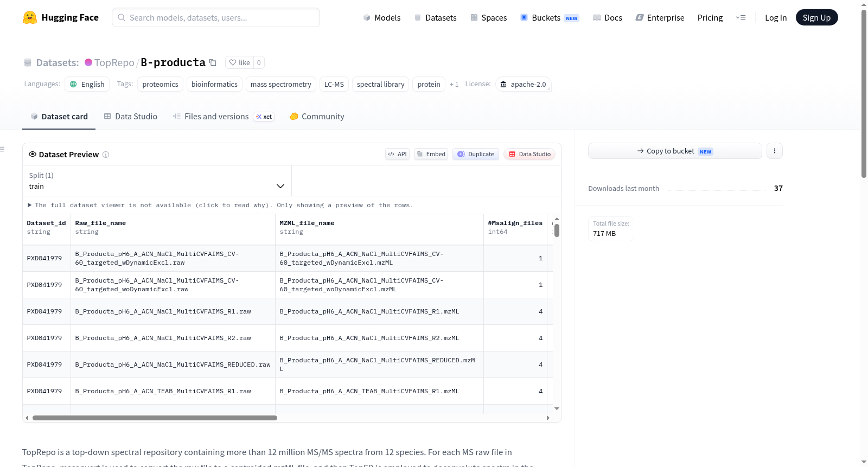868x467 pixels.
Task: Click the LC-MS tag
Action: [334, 84]
